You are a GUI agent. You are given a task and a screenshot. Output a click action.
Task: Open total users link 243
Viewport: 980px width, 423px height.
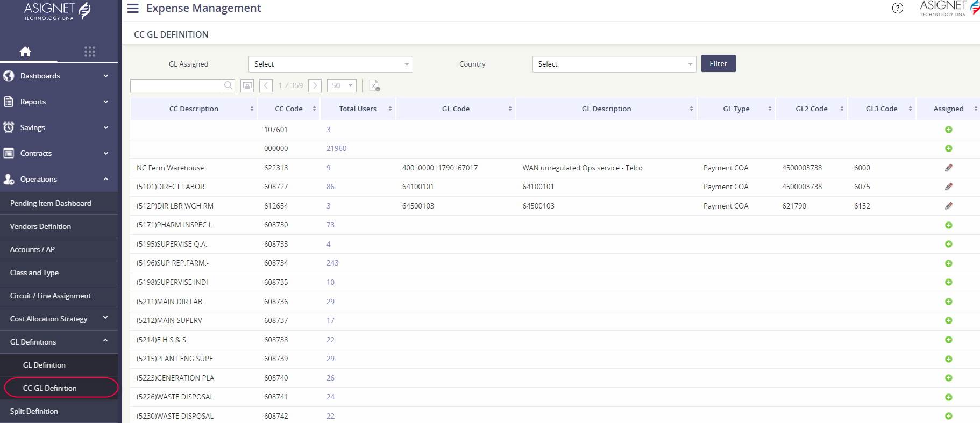point(332,263)
